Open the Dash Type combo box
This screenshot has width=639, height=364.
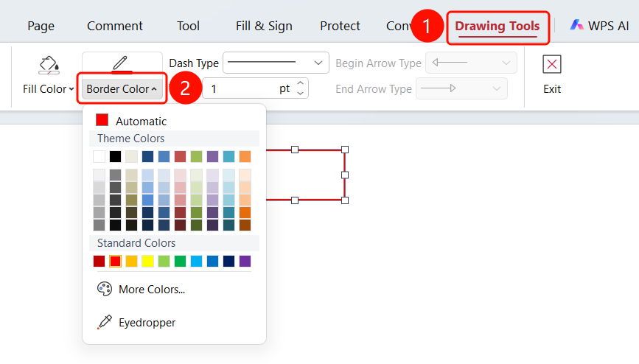point(276,63)
